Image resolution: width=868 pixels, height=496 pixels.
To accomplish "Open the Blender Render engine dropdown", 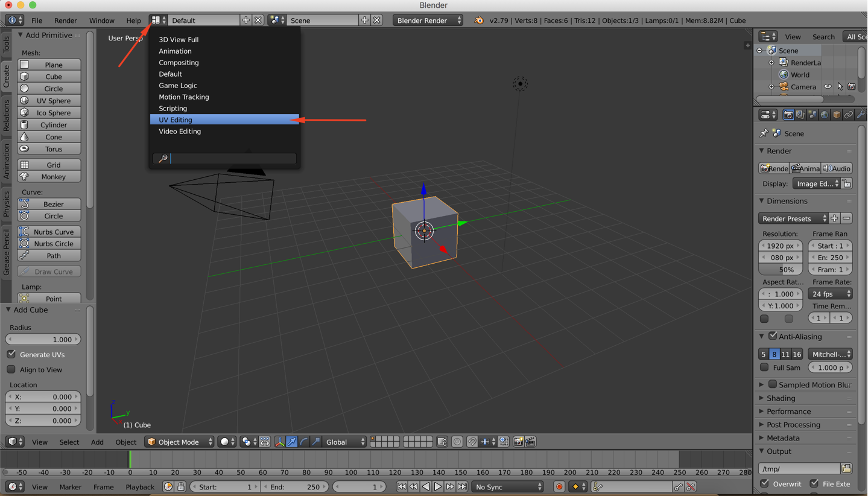I will pyautogui.click(x=428, y=20).
